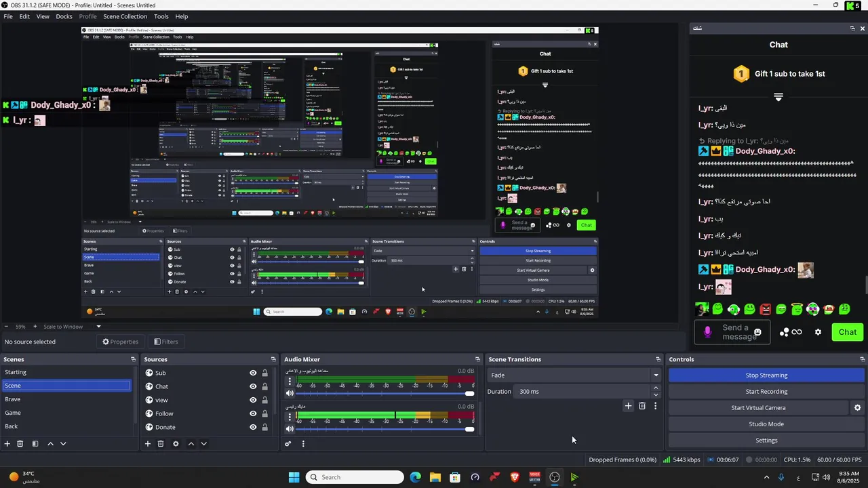
Task: Move scene up arrow in Scenes panel
Action: click(x=50, y=444)
